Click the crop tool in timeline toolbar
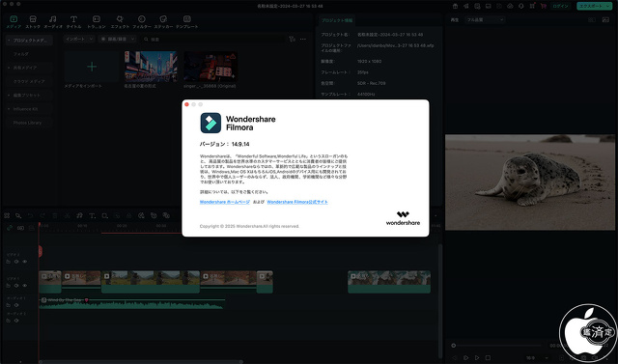Viewport: 618px width, 364px height. click(105, 215)
